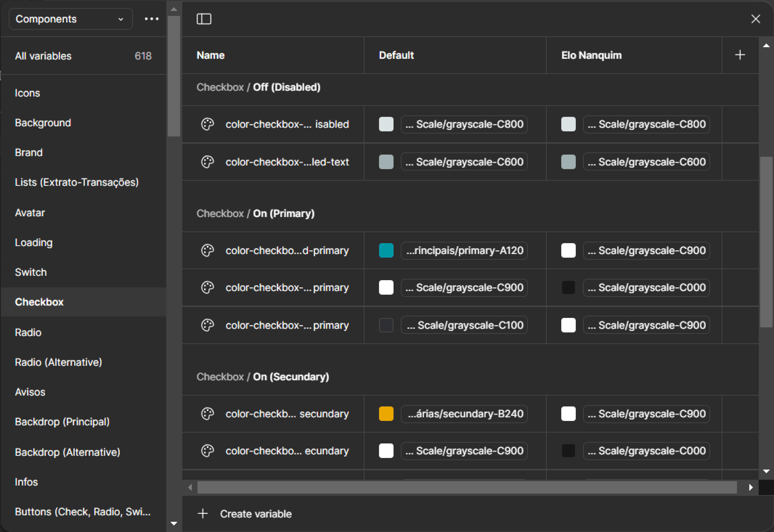Toggle the sidebar panel icon
774x532 pixels.
(x=204, y=19)
